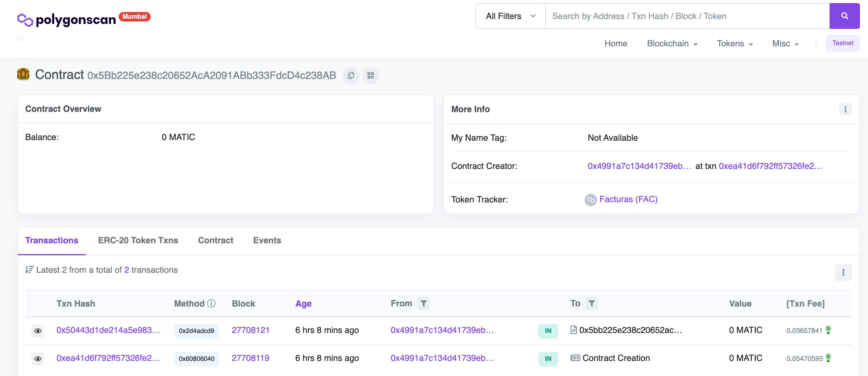Click method badge 0x60806040
The height and width of the screenshot is (376, 868).
(197, 359)
